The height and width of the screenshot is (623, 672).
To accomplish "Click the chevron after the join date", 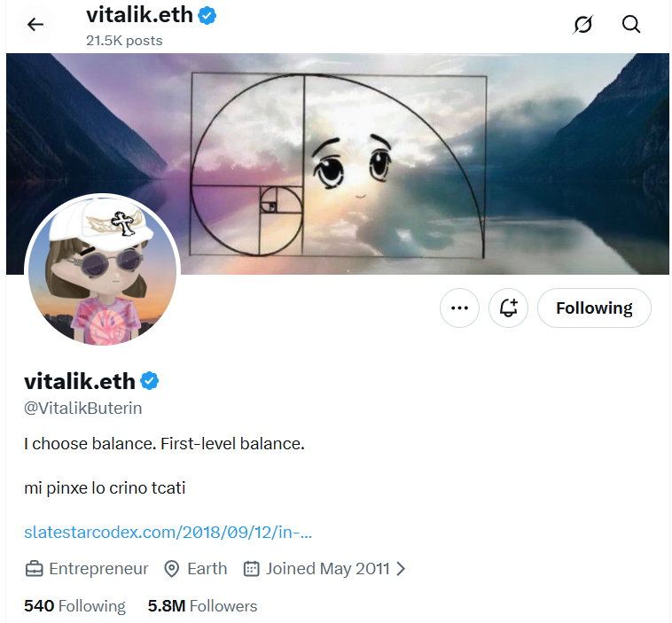I will (x=401, y=569).
